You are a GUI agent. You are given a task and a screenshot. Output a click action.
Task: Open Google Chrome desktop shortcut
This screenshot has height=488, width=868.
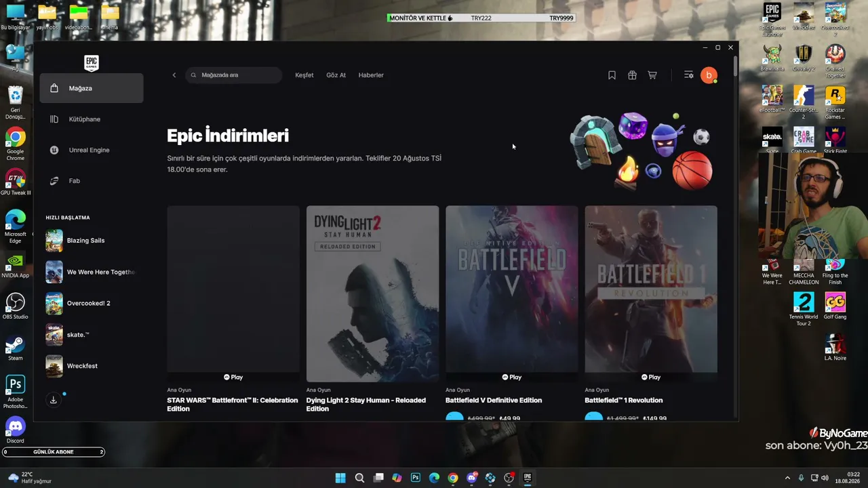15,143
